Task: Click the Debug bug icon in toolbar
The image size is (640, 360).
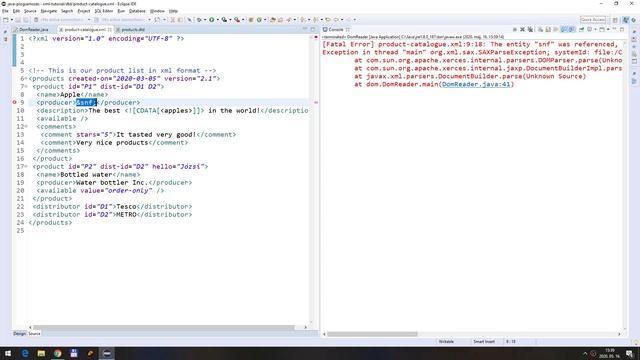Action: coord(199,20)
